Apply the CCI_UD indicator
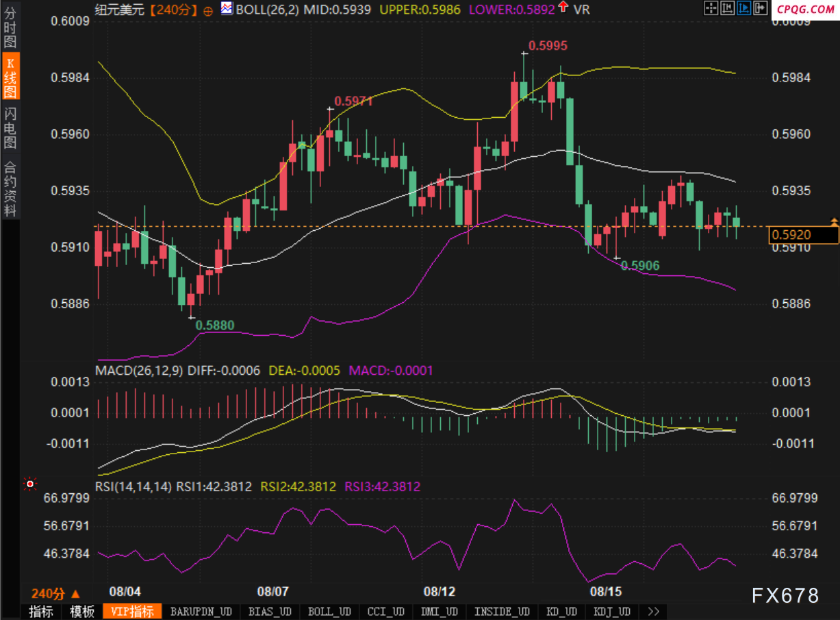 (x=386, y=611)
